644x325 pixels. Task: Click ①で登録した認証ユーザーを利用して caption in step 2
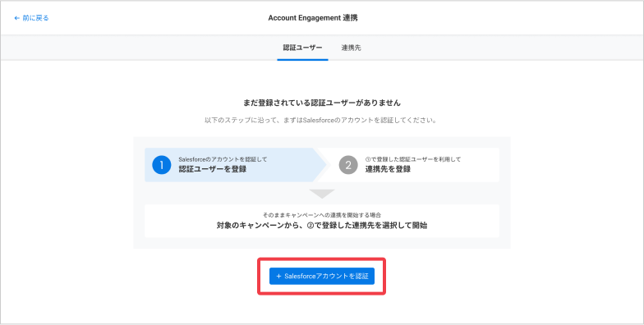412,159
